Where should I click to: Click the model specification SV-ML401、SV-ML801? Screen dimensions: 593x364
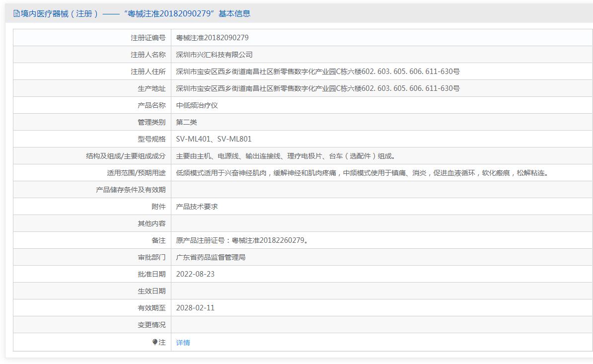point(214,139)
